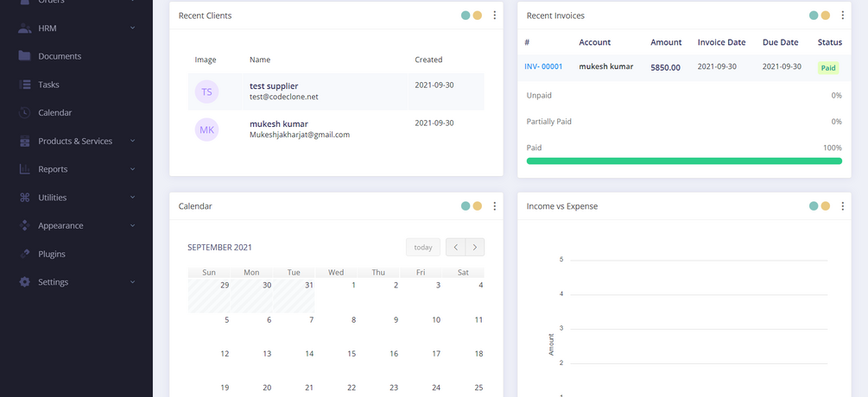Viewport: 868px width, 397px height.
Task: Click the Documents folder icon in sidebar
Action: [24, 56]
